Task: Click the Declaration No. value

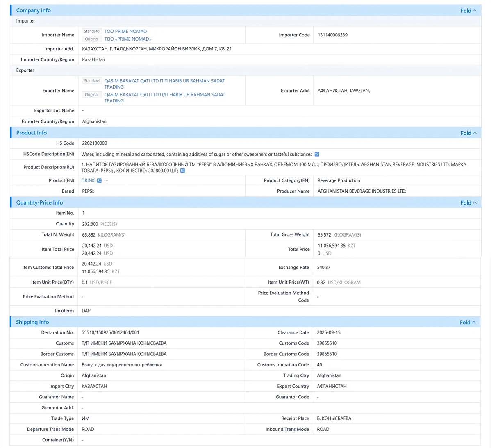Action: 110,333
